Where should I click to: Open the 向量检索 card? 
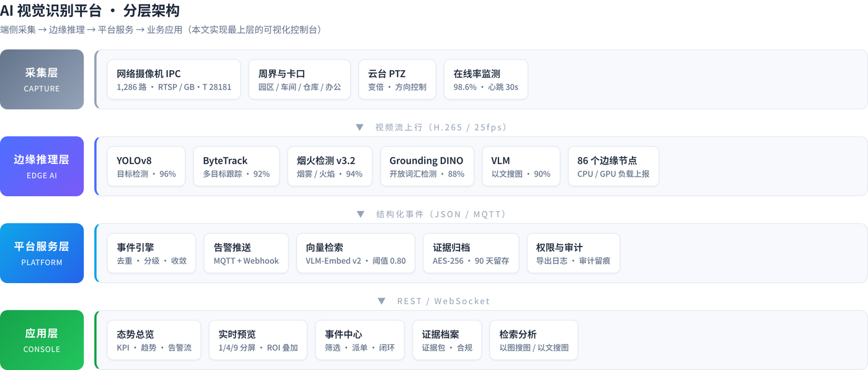click(x=356, y=253)
